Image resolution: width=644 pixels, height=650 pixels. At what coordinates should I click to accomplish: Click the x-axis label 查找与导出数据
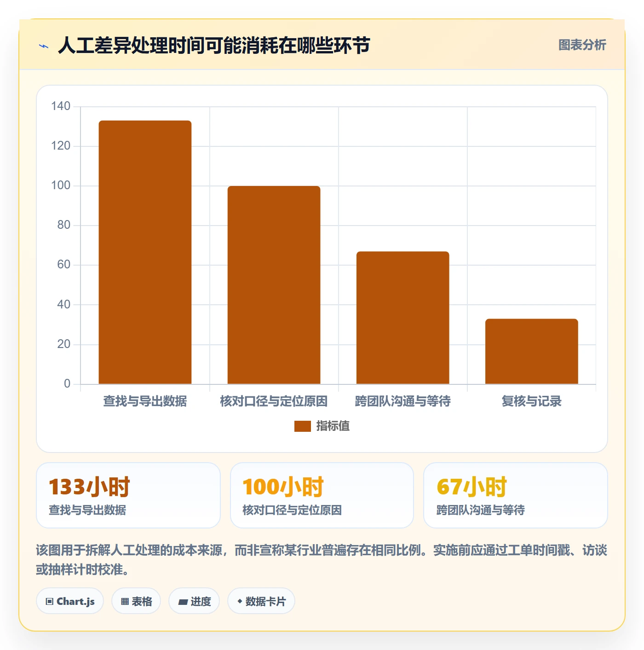click(x=145, y=401)
